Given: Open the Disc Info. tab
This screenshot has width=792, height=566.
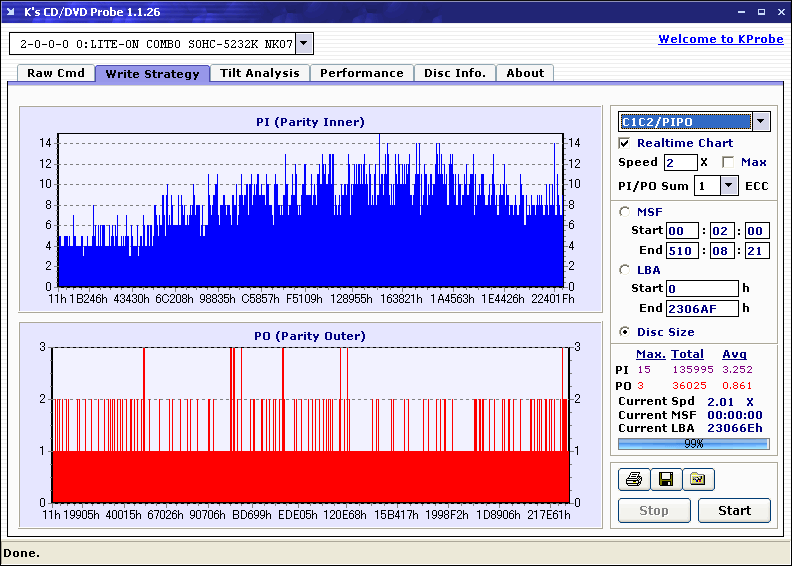Looking at the screenshot, I should pyautogui.click(x=455, y=73).
